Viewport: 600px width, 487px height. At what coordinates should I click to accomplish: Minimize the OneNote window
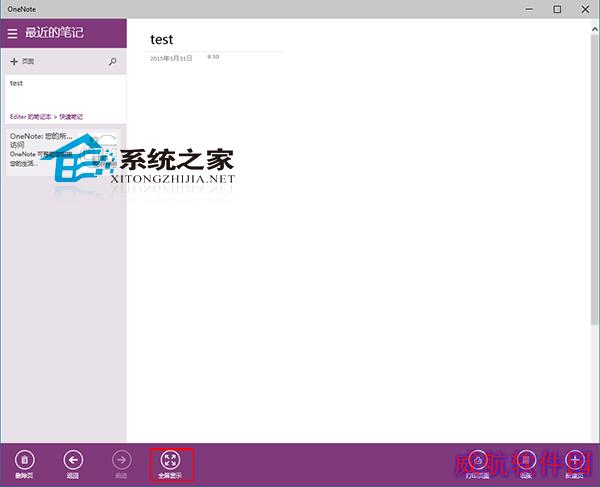click(529, 9)
